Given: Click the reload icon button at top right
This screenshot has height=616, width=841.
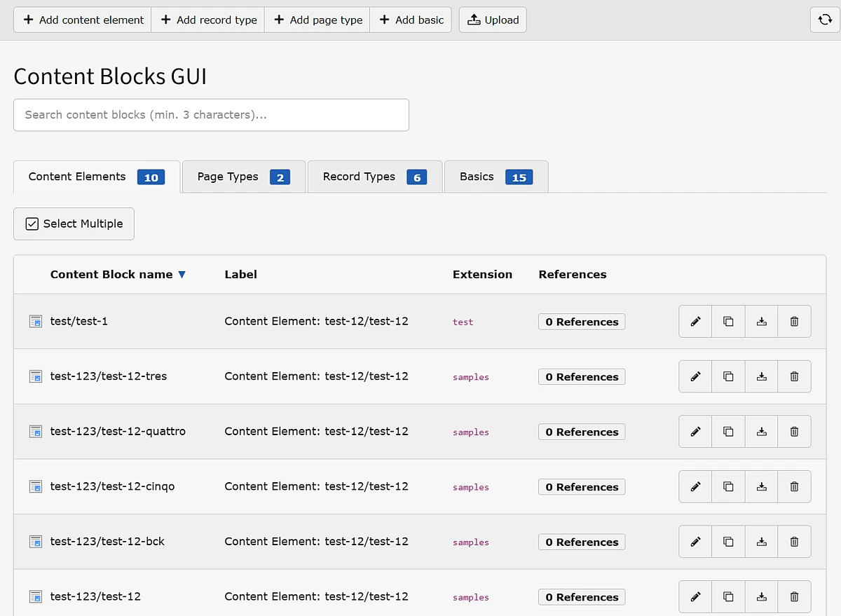Looking at the screenshot, I should (x=824, y=20).
